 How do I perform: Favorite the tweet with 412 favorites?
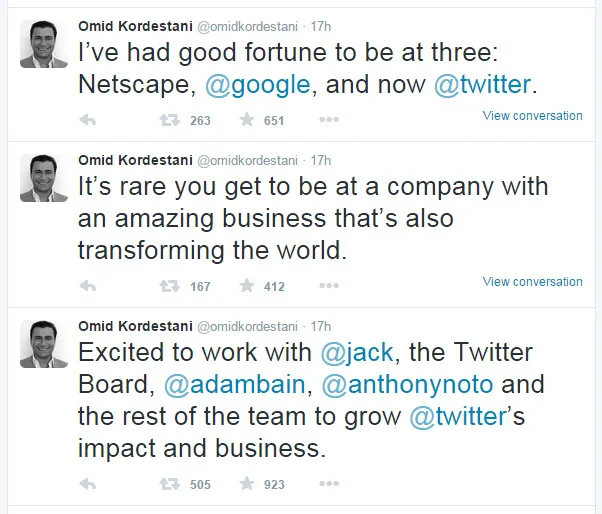pos(247,286)
